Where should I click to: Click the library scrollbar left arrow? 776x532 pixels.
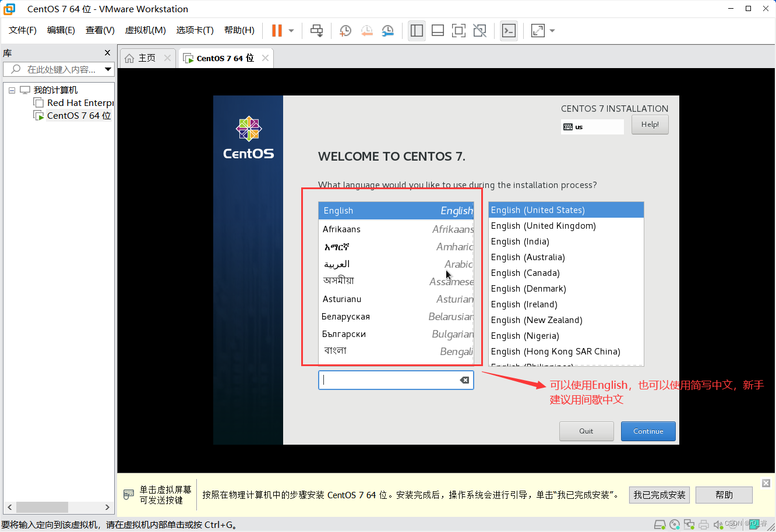click(x=9, y=508)
